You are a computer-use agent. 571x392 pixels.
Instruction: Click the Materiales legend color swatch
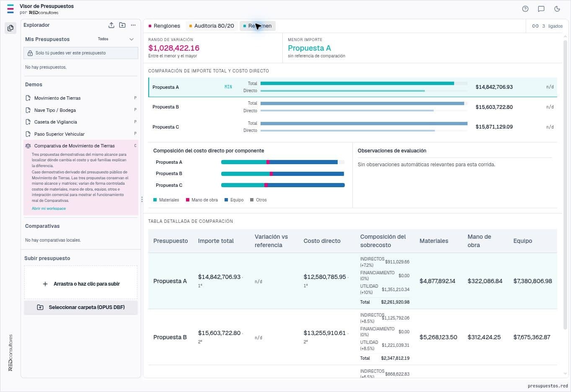coord(155,200)
